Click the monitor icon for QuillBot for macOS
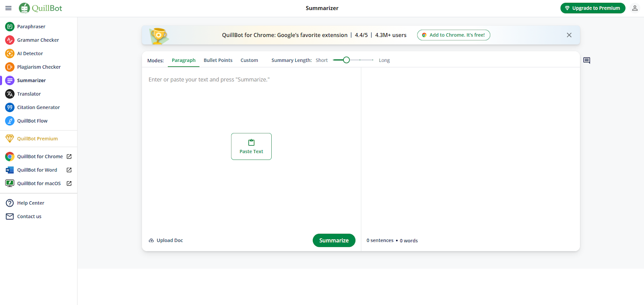Screen dimensions: 644x305 [x=10, y=184]
